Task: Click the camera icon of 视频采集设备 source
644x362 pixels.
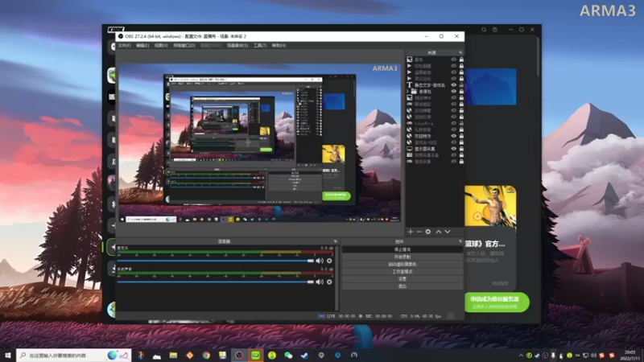Action: 410,155
